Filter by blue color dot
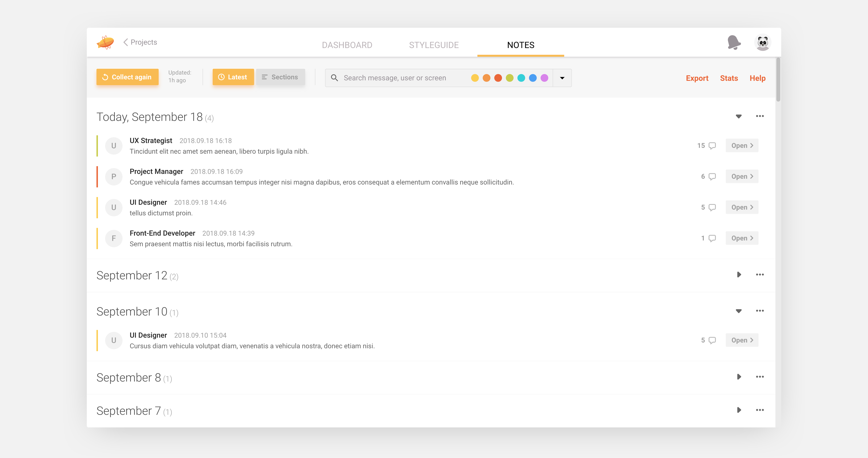The height and width of the screenshot is (458, 868). (533, 78)
